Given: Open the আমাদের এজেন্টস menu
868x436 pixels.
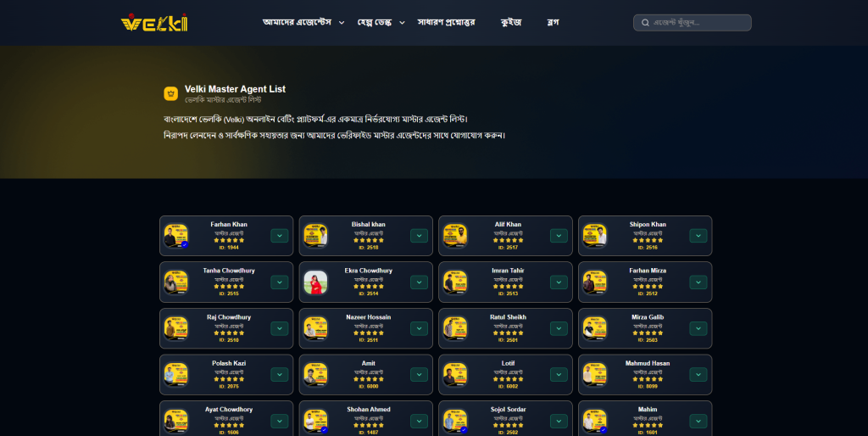Looking at the screenshot, I should click(303, 22).
